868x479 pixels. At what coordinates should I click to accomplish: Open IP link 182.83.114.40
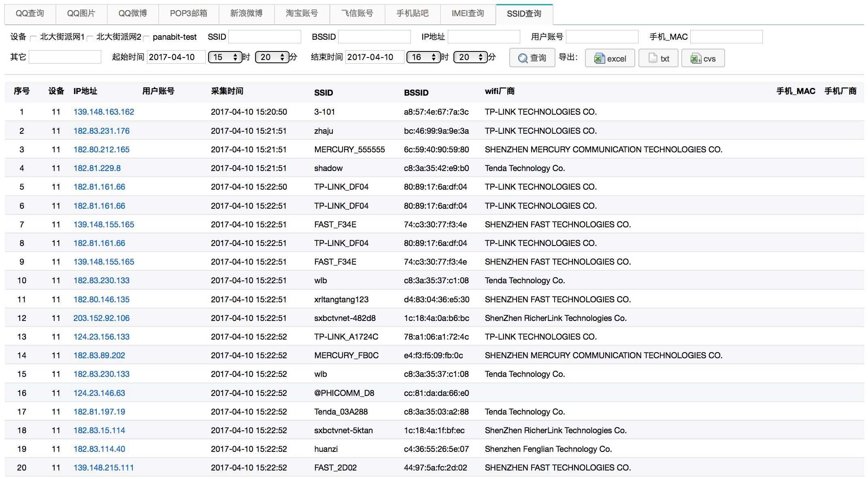click(99, 449)
